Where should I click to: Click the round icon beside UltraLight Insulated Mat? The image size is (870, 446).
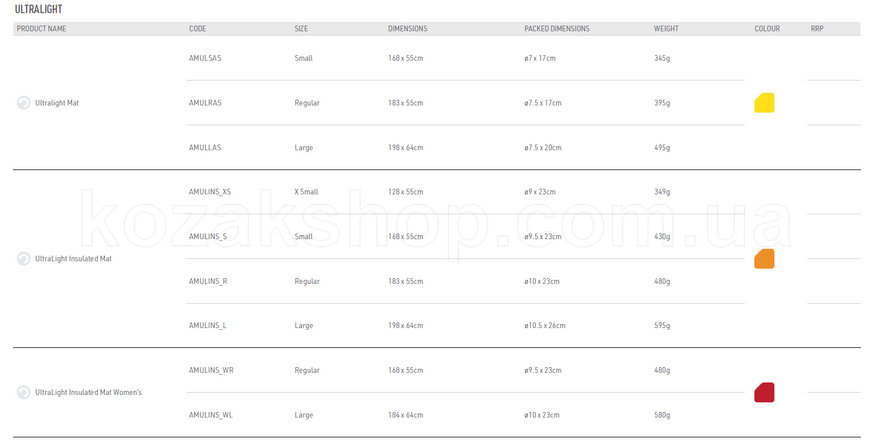point(23,259)
